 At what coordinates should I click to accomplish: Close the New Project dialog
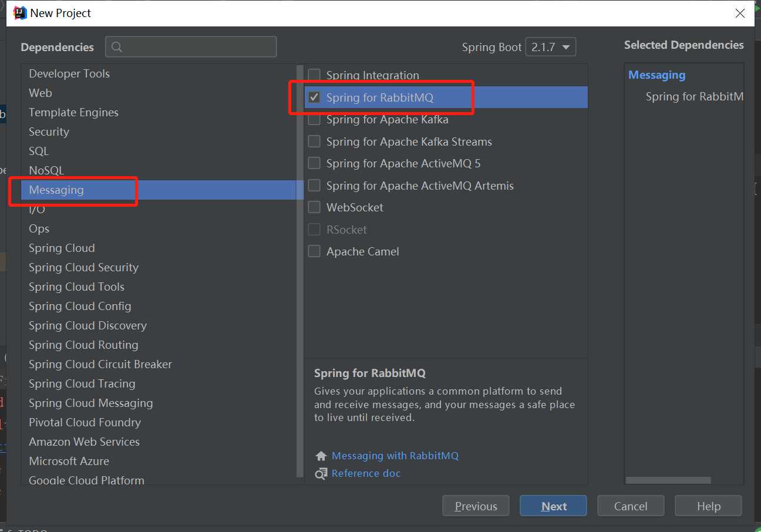click(740, 13)
